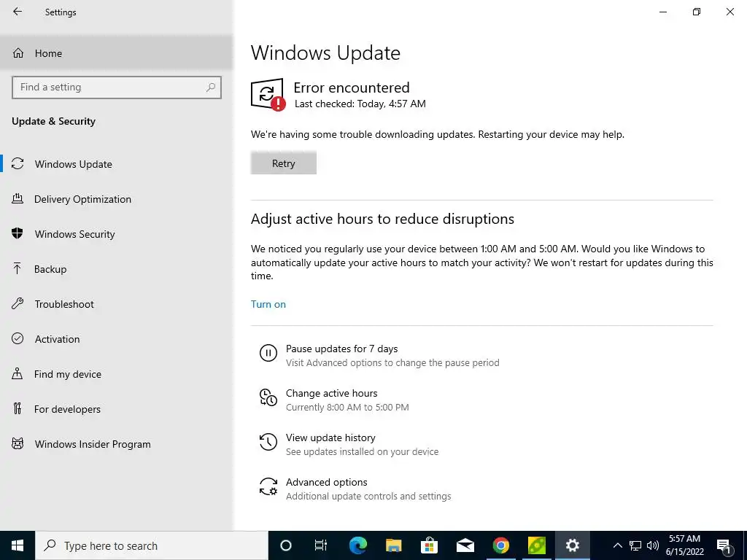Click the Currently 8:00 AM to 5:00 PM text
This screenshot has width=747, height=560.
(347, 407)
